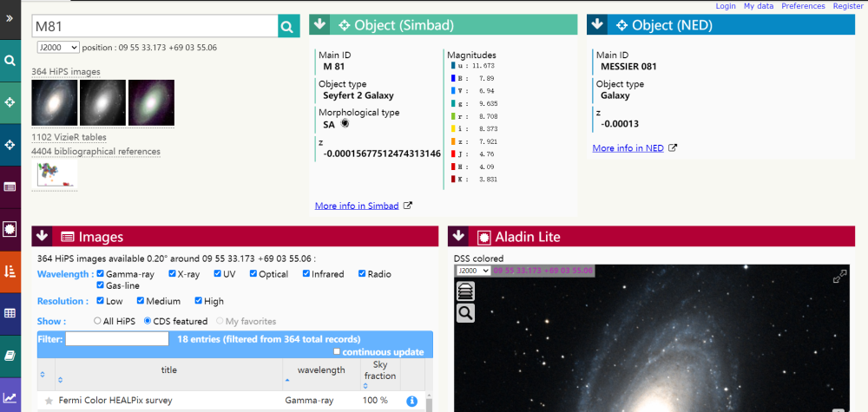Uncheck the High resolution checkbox
This screenshot has width=868, height=412.
click(x=198, y=301)
